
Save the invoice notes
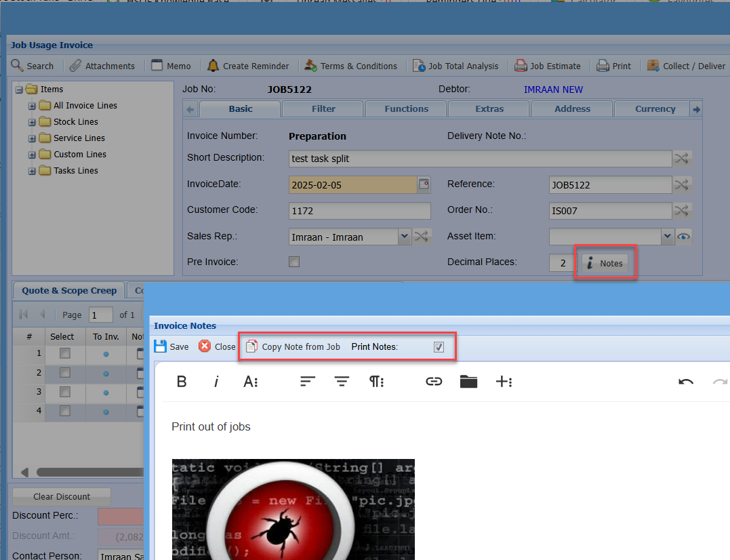(171, 346)
